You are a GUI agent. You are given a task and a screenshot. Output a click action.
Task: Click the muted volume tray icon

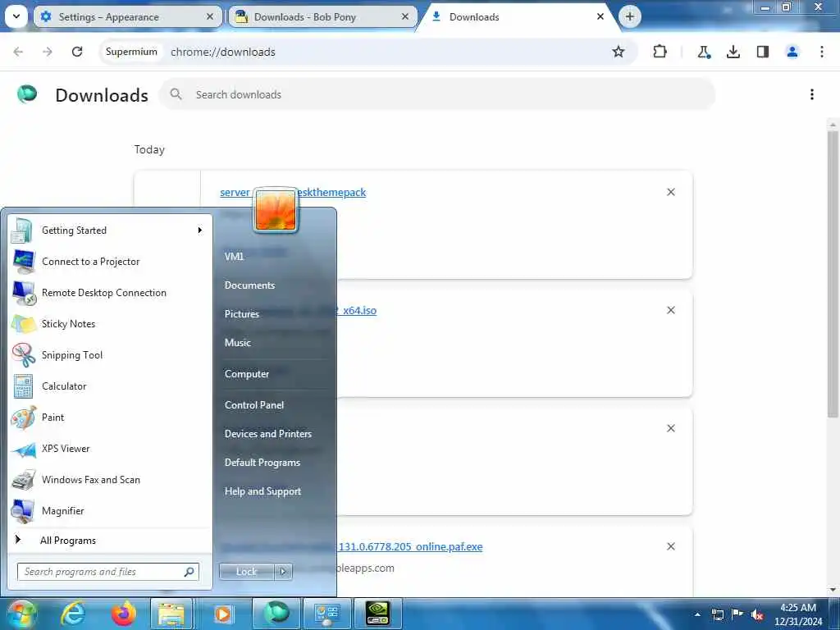pyautogui.click(x=757, y=614)
